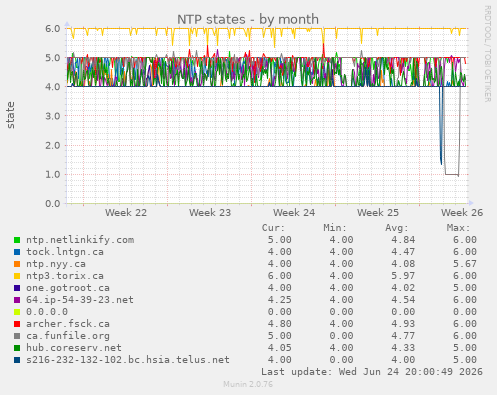Image resolution: width=497 pixels, height=395 pixels.
Task: Click the s216-232-132-102.bc.hsia.telus.net navy swatch
Action: tap(17, 360)
